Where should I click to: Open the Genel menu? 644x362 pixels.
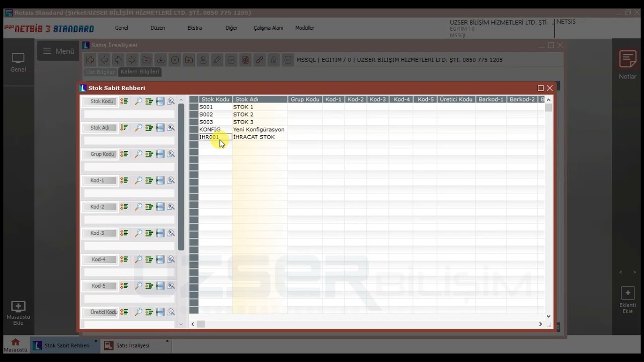coord(121,28)
